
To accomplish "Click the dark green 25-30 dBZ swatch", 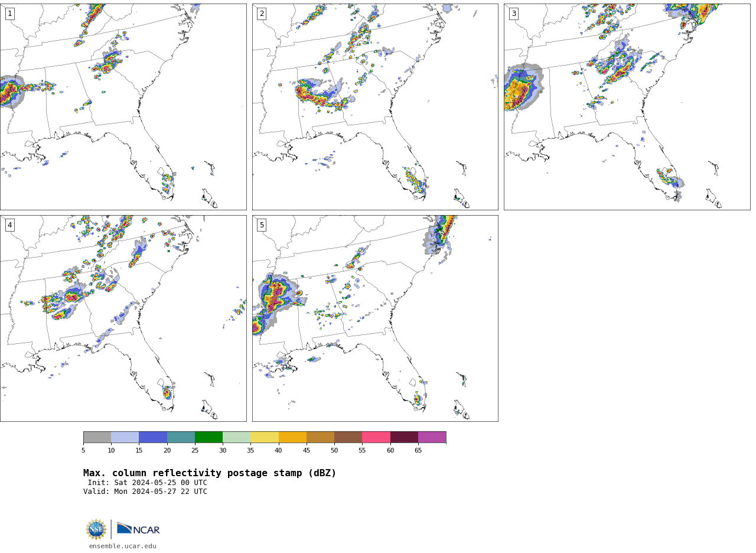I will (x=208, y=437).
